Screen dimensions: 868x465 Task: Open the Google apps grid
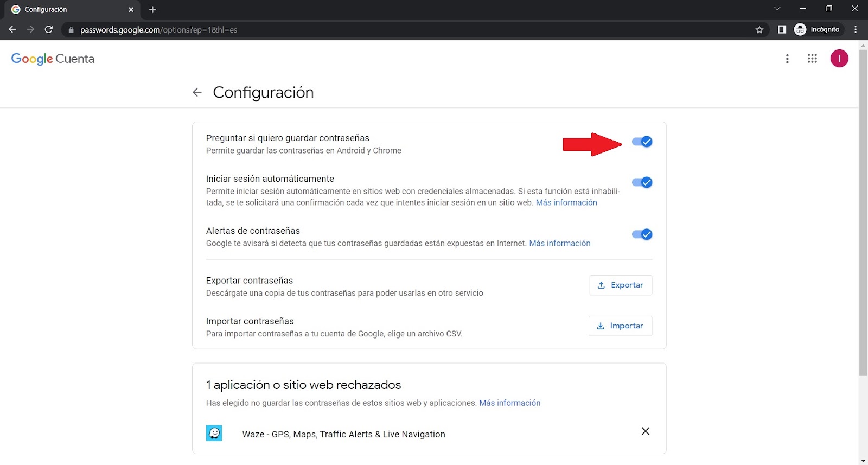pyautogui.click(x=812, y=59)
